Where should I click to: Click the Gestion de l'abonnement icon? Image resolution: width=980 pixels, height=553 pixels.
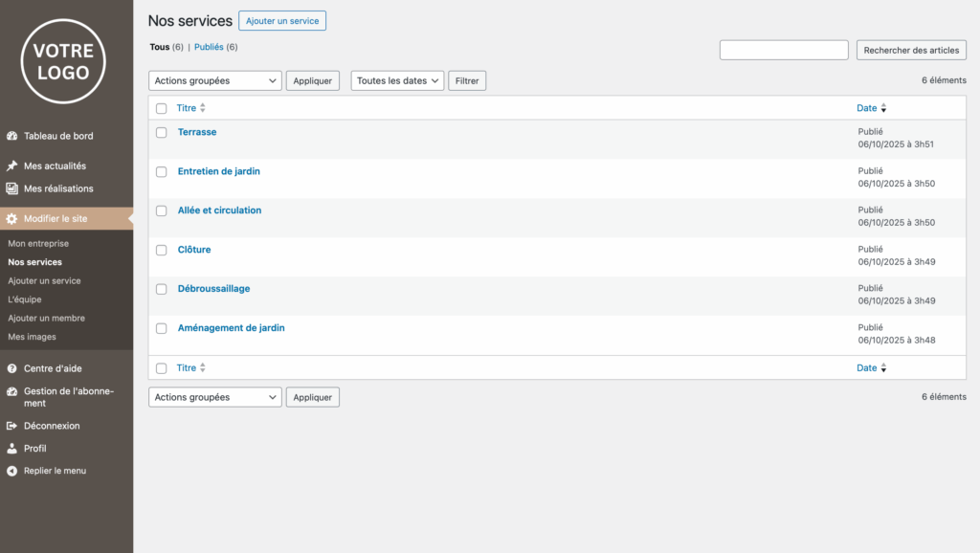point(12,391)
